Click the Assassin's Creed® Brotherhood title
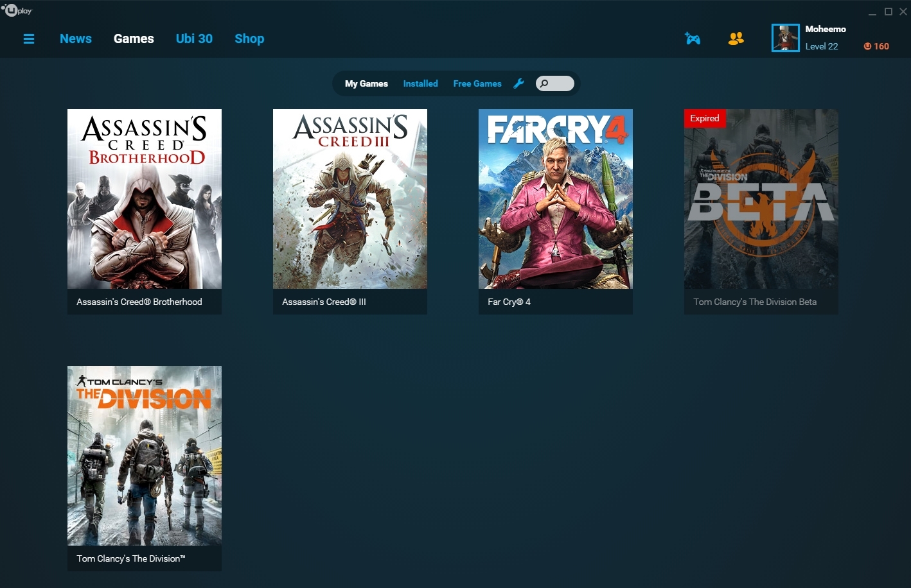The image size is (911, 588). click(x=139, y=302)
